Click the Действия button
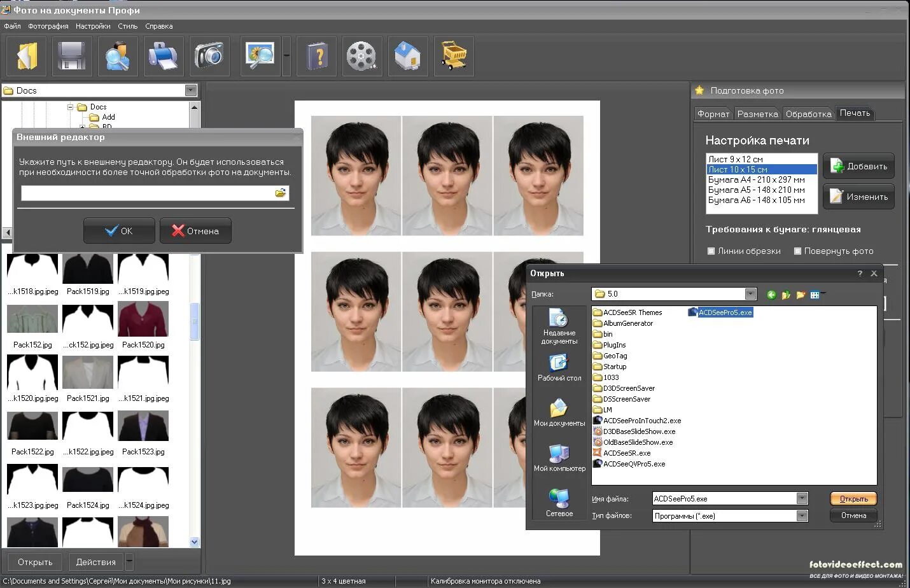This screenshot has height=588, width=910. click(96, 562)
